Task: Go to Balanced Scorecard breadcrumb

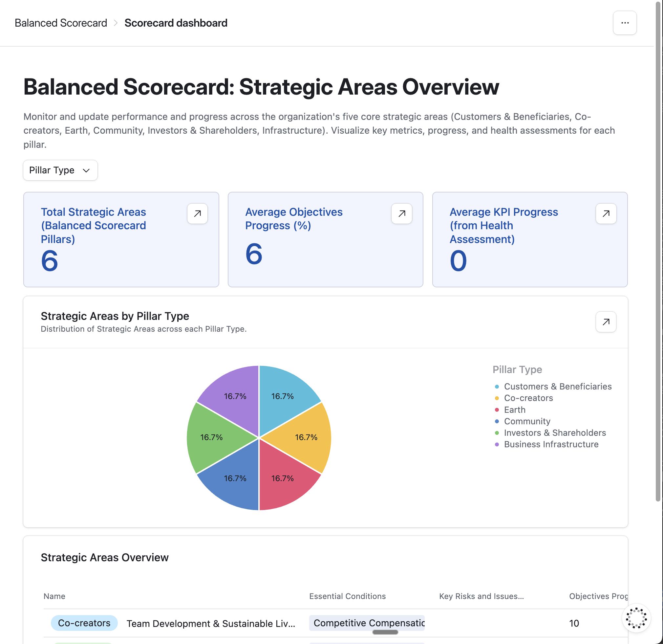Action: point(61,23)
